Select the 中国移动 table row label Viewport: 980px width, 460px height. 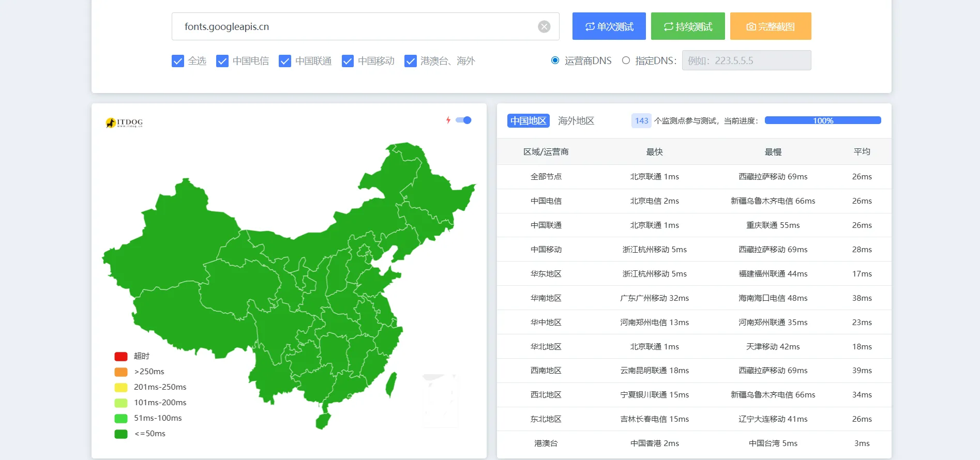(x=546, y=250)
